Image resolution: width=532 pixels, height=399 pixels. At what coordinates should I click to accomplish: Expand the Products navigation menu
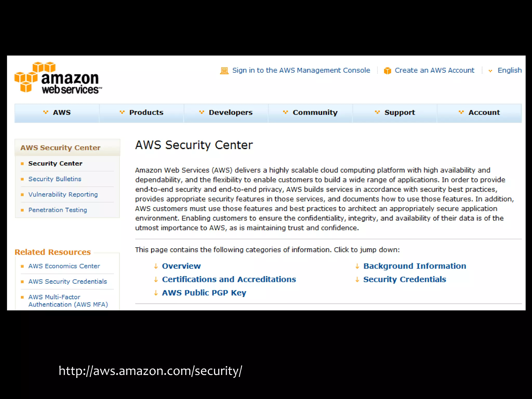click(142, 112)
